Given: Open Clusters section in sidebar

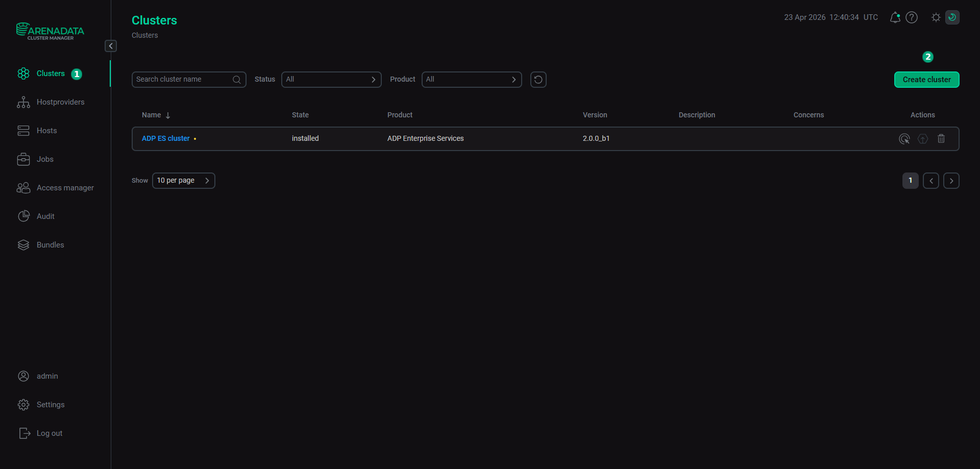Looking at the screenshot, I should click(51, 73).
